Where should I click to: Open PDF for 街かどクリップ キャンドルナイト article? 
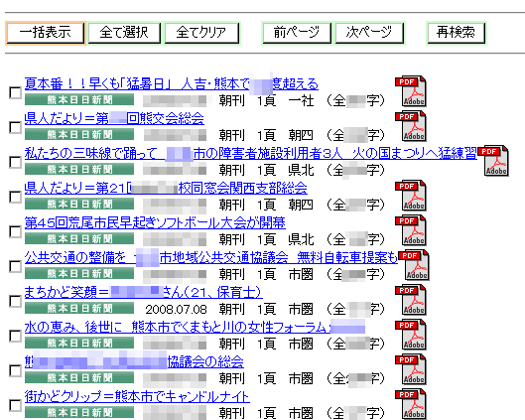[x=411, y=404]
